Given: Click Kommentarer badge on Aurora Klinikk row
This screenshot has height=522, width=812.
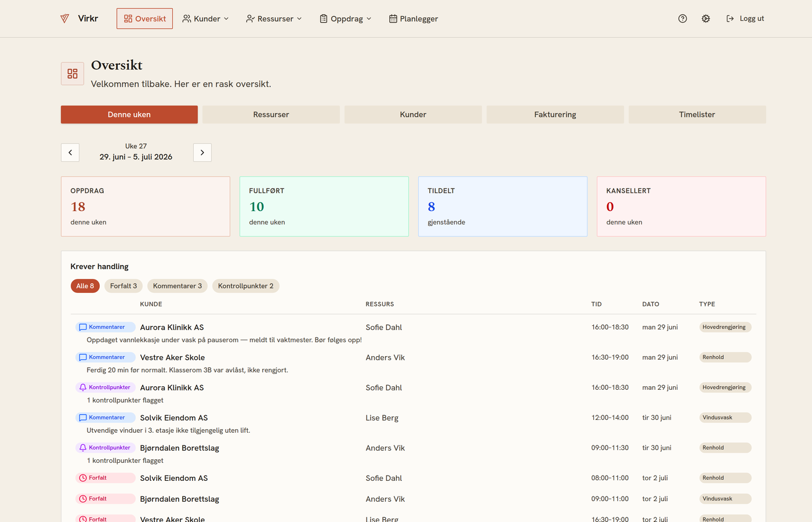Looking at the screenshot, I should 106,327.
